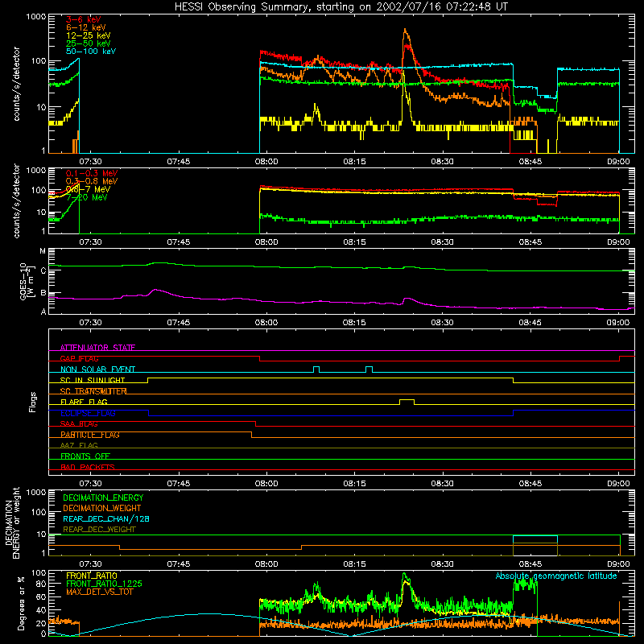The height and width of the screenshot is (644, 644).
Task: Select the NON_SOLAR_EVENT flag label
Action: point(97,369)
